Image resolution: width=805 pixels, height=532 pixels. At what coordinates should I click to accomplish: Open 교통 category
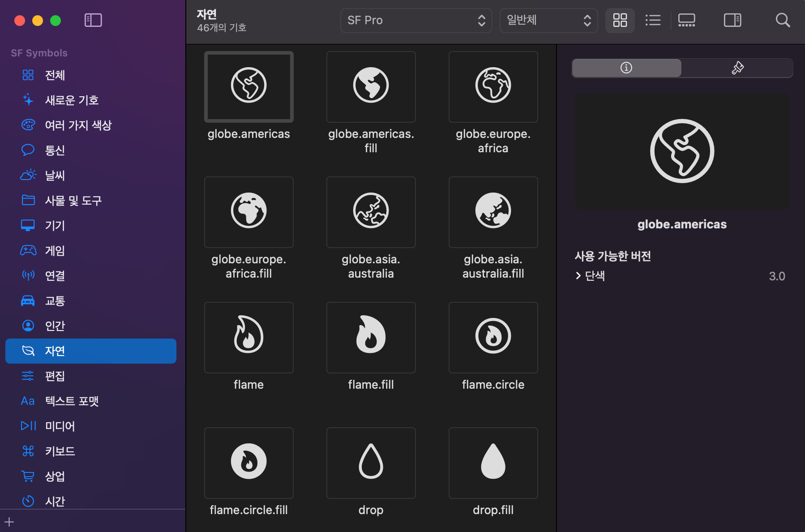point(91,301)
